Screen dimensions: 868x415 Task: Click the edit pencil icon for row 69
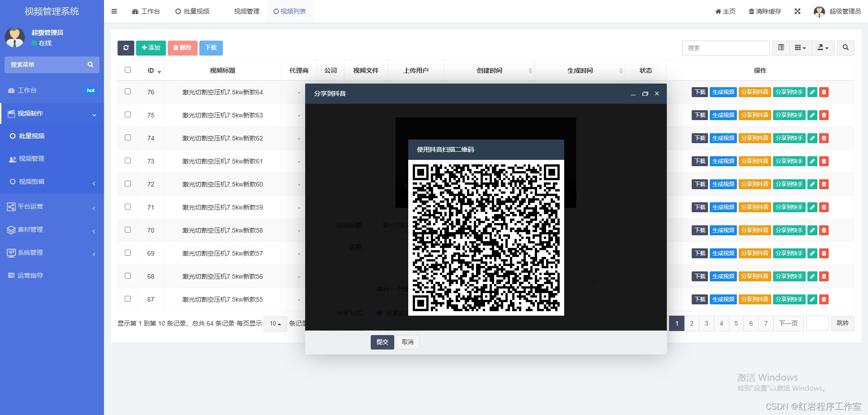(812, 253)
